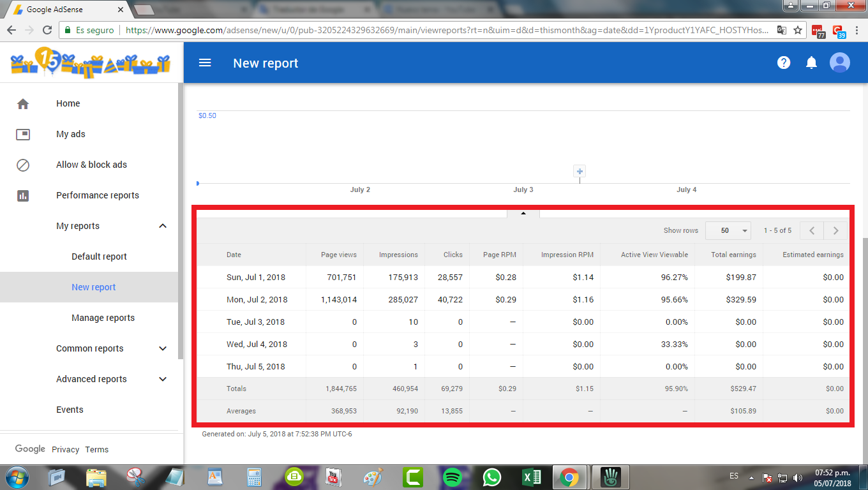The width and height of the screenshot is (868, 490).
Task: Open the extension with blue badge 39
Action: (838, 31)
